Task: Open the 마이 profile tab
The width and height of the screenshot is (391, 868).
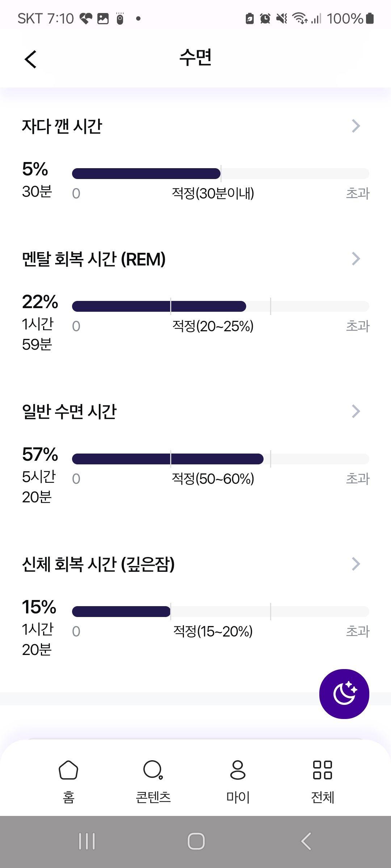Action: pyautogui.click(x=238, y=781)
